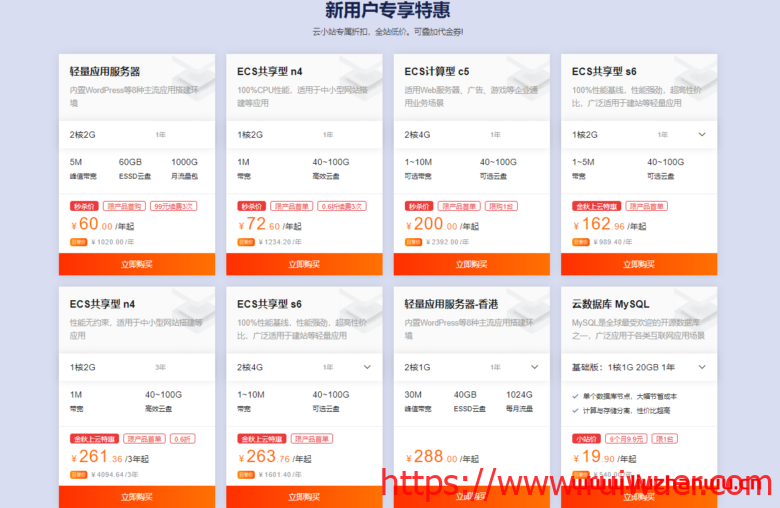
Task: Expand the 1核2G dropdown on ¥162.96 s6 card
Action: 701,135
